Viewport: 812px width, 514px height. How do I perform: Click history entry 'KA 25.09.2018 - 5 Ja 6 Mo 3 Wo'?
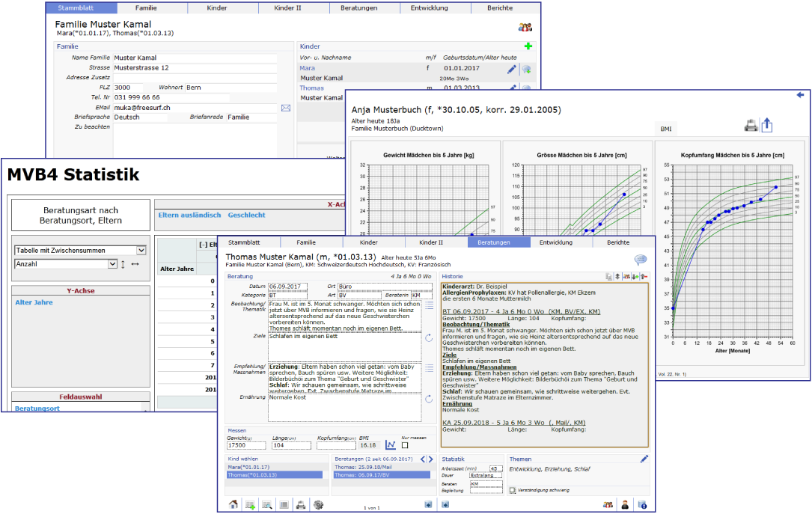click(x=513, y=423)
